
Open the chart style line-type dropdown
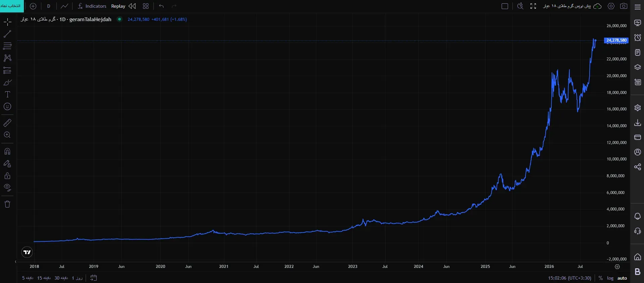click(x=64, y=6)
